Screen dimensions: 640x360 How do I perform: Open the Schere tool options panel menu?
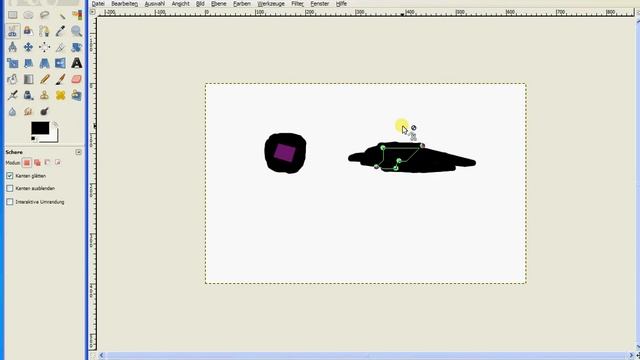[78, 152]
